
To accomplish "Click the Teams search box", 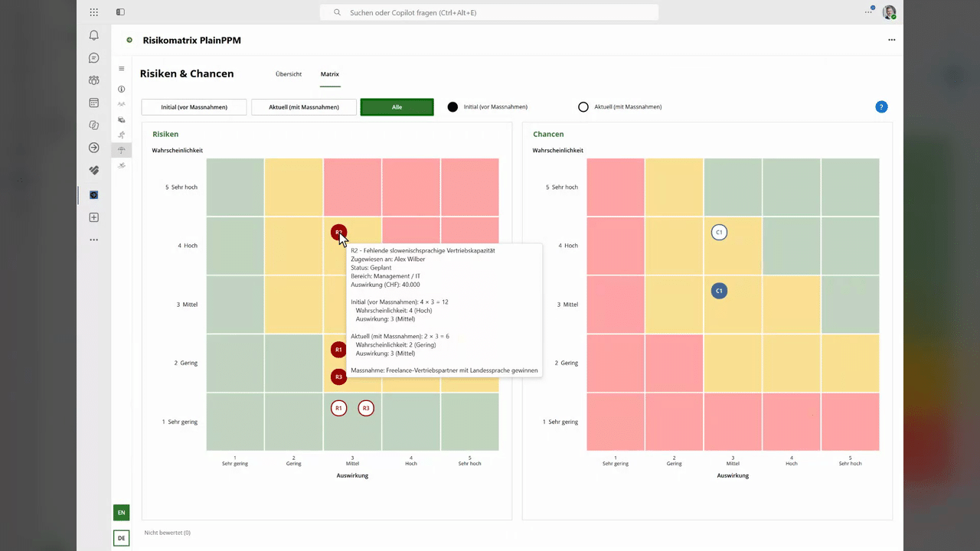I will [488, 12].
